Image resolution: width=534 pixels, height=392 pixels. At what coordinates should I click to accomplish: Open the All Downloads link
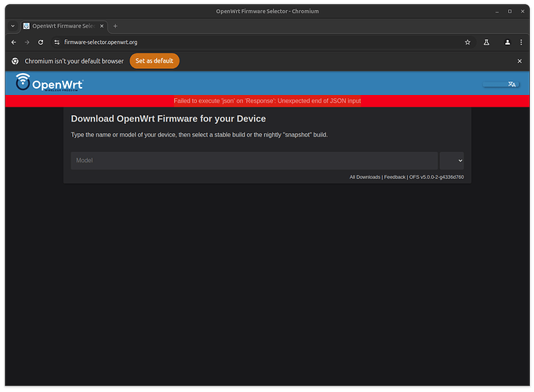[365, 177]
